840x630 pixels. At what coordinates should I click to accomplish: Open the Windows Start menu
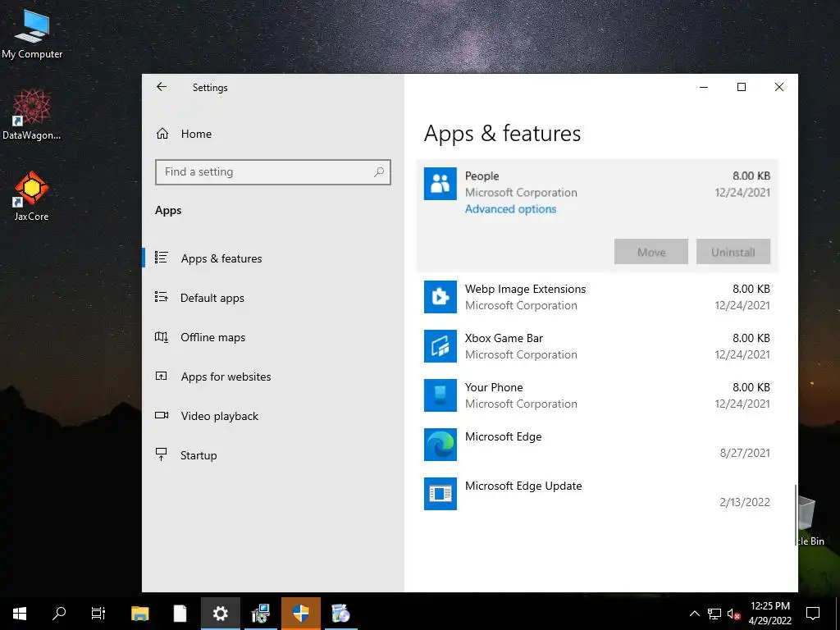[x=20, y=614]
